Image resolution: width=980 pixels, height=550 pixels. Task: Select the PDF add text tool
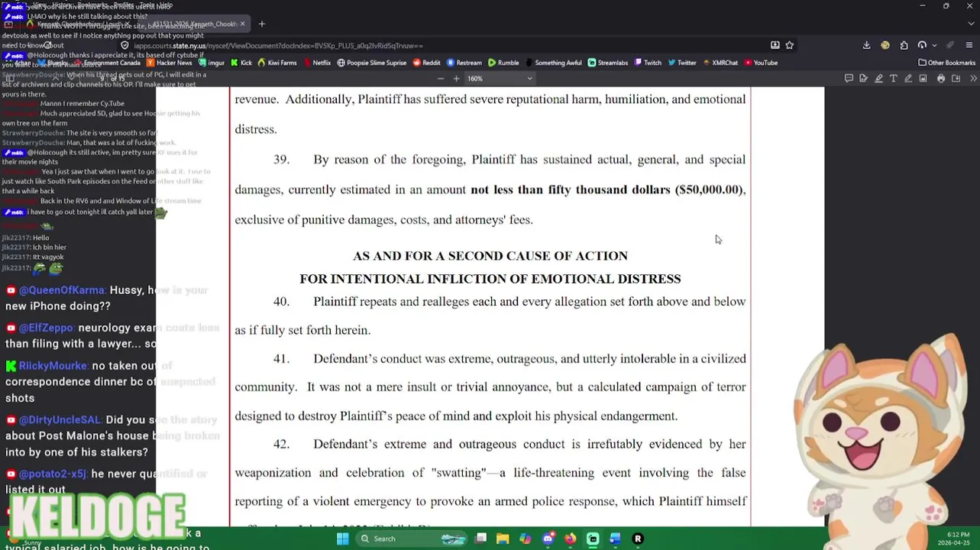(x=894, y=78)
